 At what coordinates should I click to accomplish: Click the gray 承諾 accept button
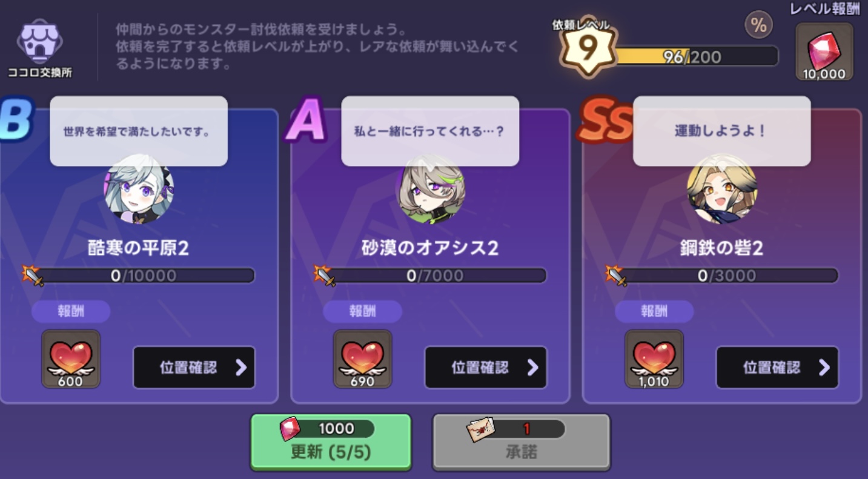tap(521, 442)
